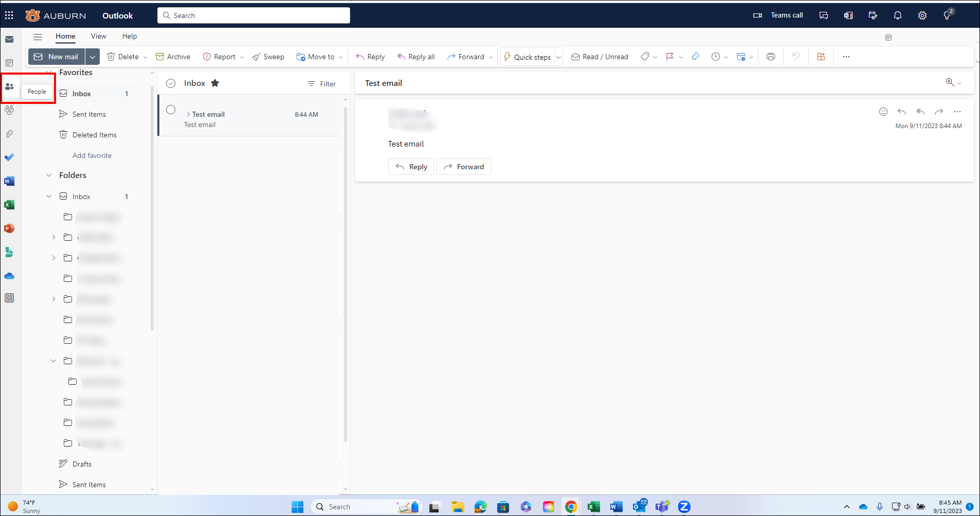This screenshot has width=980, height=516.
Task: Click the Reply button below the message
Action: pyautogui.click(x=411, y=167)
